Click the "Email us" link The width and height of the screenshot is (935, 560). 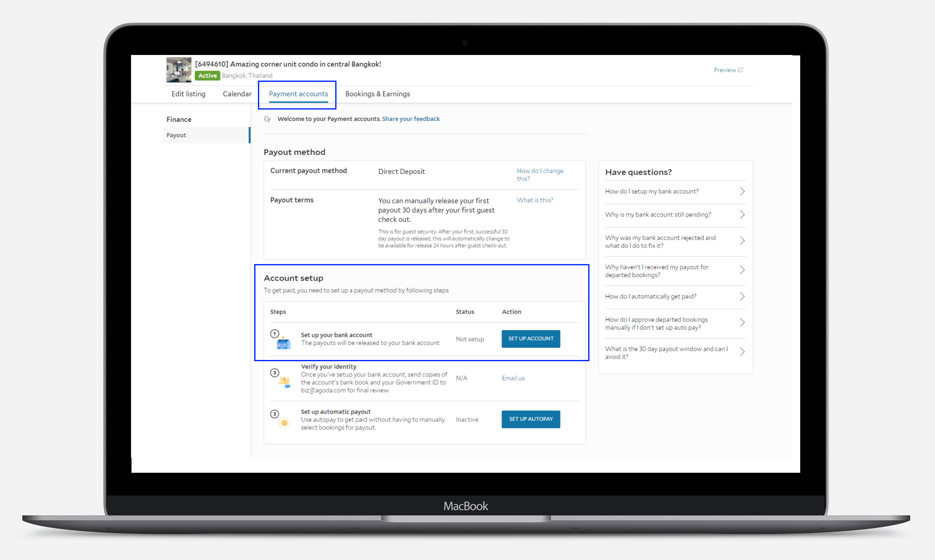tap(513, 378)
